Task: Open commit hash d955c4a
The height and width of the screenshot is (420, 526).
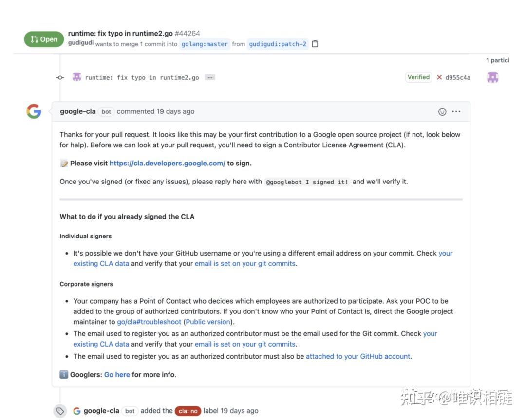Action: point(458,77)
